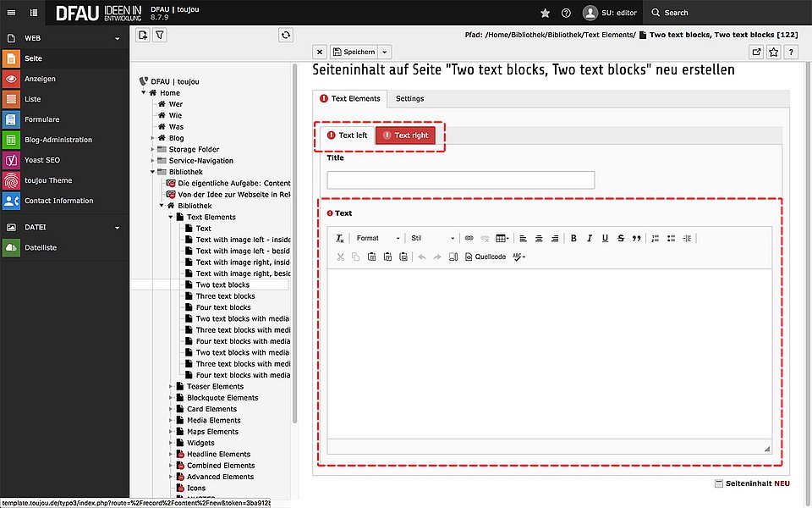Open the toujou Theme module

64,180
